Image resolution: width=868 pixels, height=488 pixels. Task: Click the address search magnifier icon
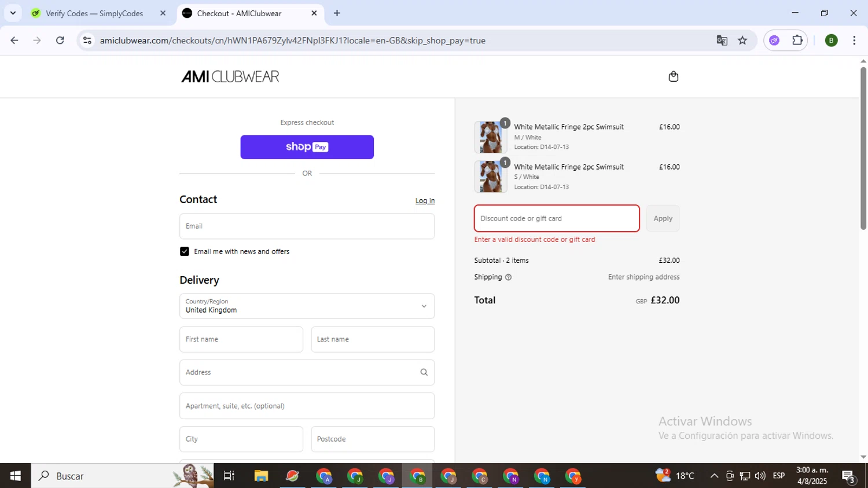424,372
